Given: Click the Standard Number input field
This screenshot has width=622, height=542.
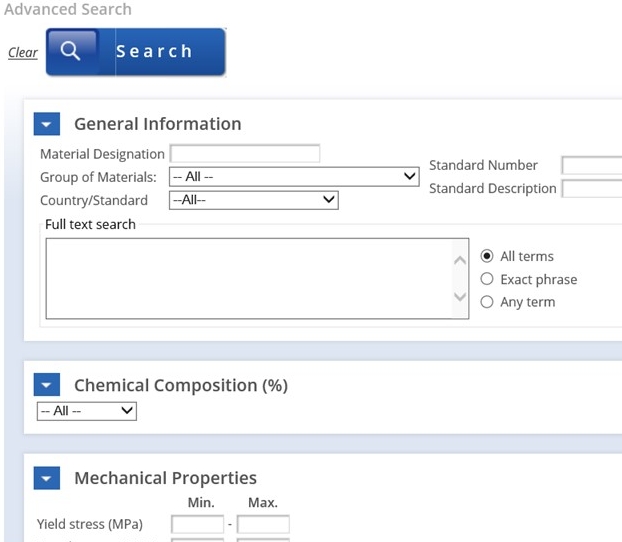Looking at the screenshot, I should tap(591, 165).
